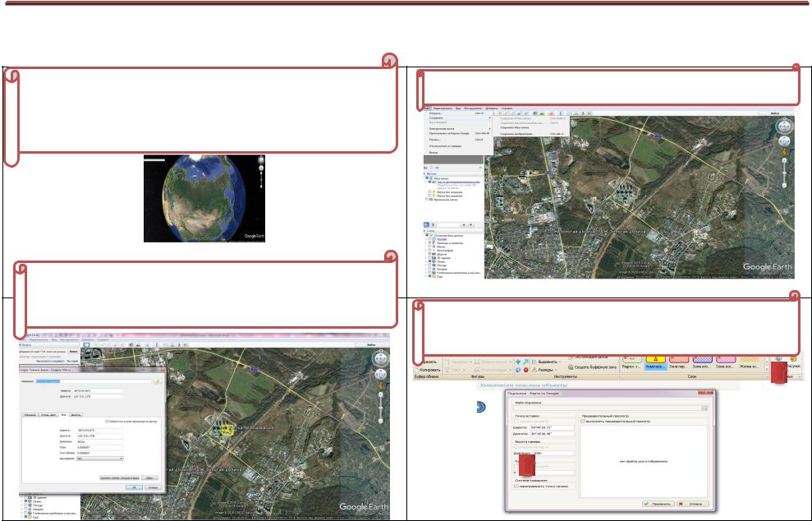Click Sign in button in top-right Google Earth
The height and width of the screenshot is (521, 812).
coord(775,113)
